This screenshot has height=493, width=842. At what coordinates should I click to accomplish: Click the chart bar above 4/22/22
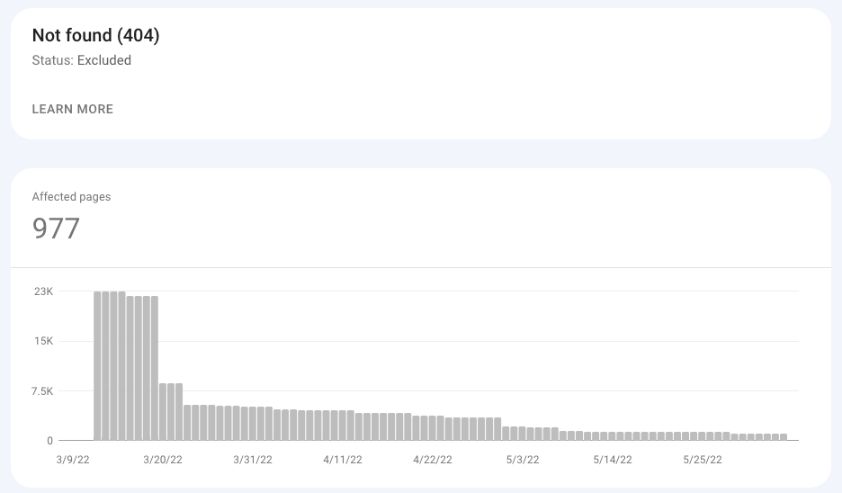[x=434, y=428]
